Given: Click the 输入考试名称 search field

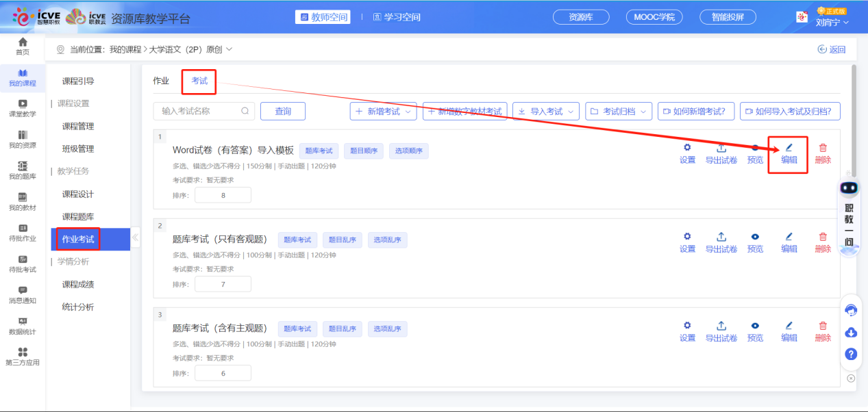Looking at the screenshot, I should 199,112.
